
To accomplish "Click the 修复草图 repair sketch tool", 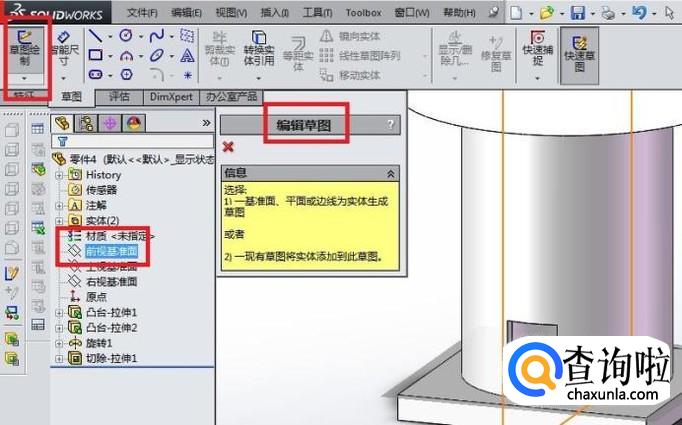I will pos(496,53).
